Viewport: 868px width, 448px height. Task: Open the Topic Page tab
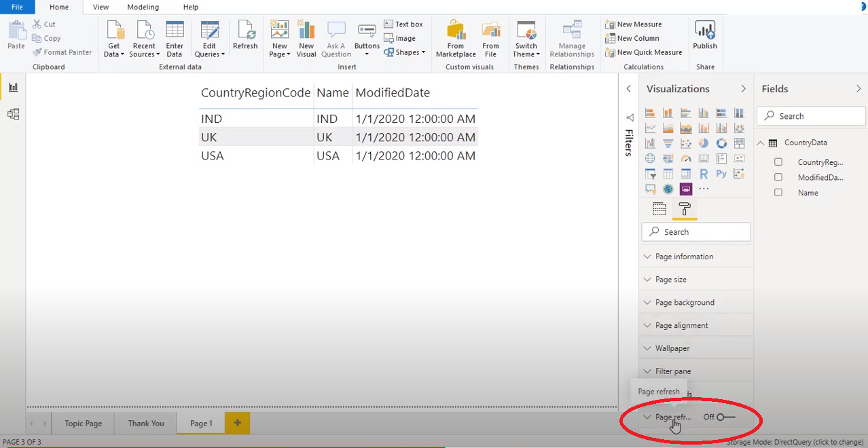click(x=84, y=423)
